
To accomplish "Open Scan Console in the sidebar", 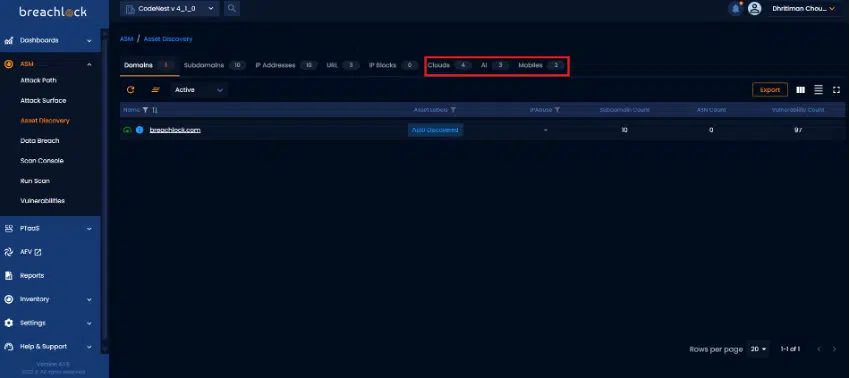I will tap(42, 161).
